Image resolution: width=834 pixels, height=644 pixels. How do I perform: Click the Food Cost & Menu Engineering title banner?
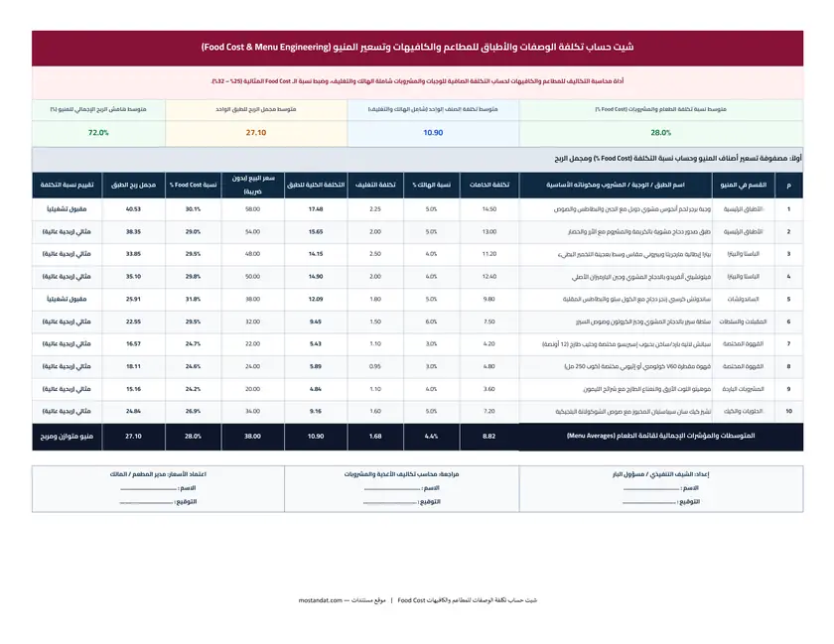point(417,48)
